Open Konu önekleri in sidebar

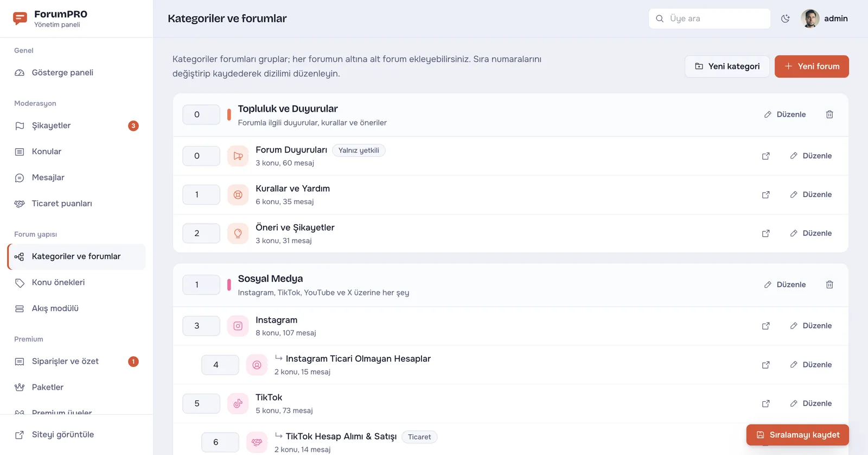76,282
